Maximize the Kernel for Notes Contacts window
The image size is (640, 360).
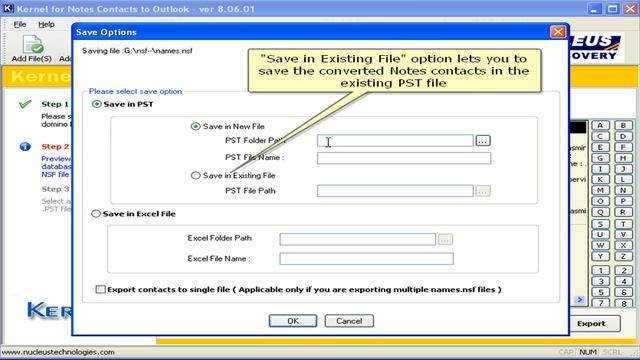[x=612, y=9]
